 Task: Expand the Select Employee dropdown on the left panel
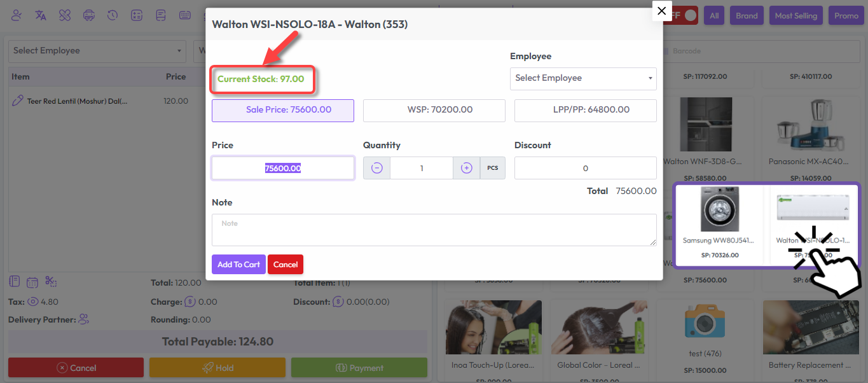[97, 50]
